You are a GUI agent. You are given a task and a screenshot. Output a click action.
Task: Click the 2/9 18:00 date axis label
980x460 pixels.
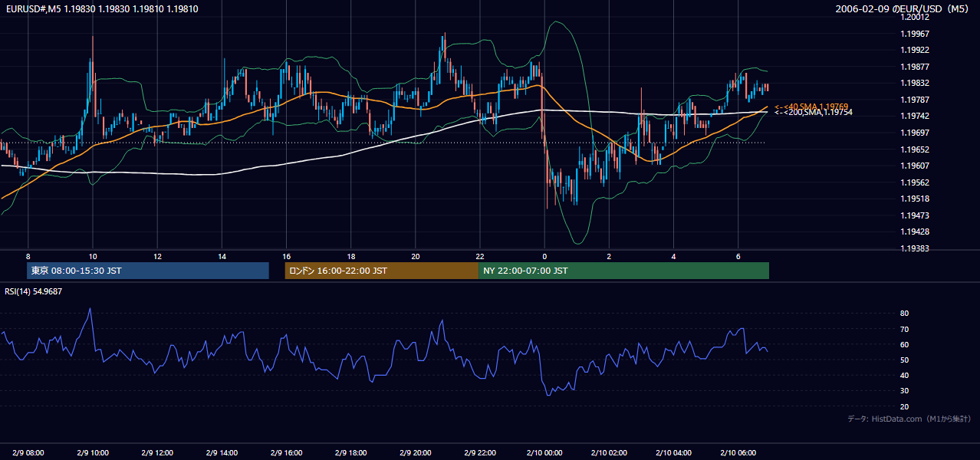click(x=350, y=453)
